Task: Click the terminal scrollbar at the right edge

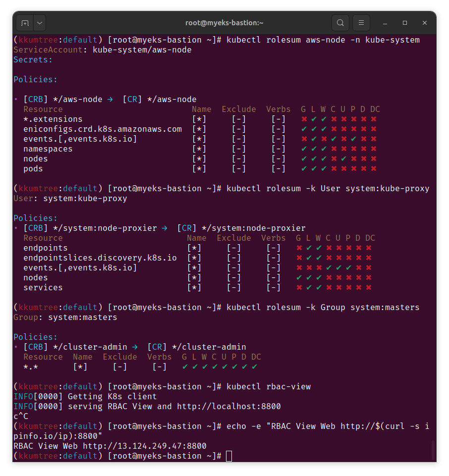Action: click(x=433, y=450)
